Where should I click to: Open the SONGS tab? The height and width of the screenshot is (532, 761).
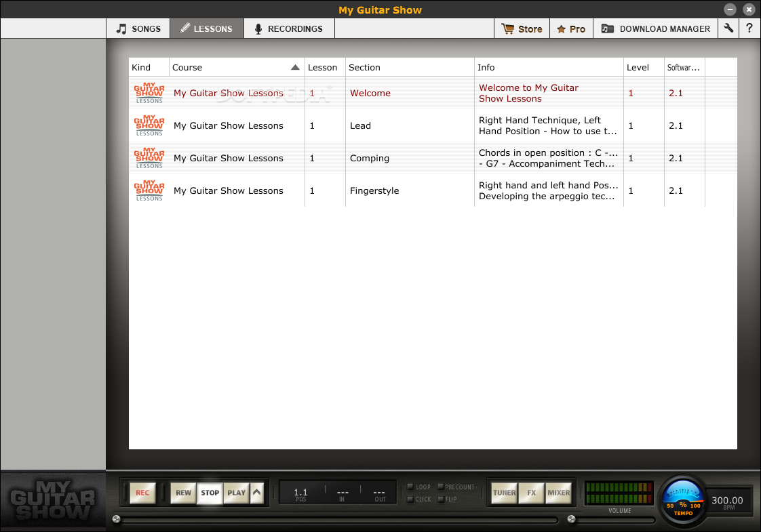pos(138,28)
